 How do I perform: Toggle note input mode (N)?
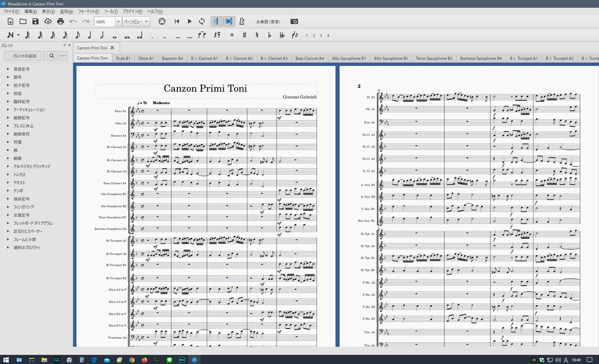click(x=10, y=35)
